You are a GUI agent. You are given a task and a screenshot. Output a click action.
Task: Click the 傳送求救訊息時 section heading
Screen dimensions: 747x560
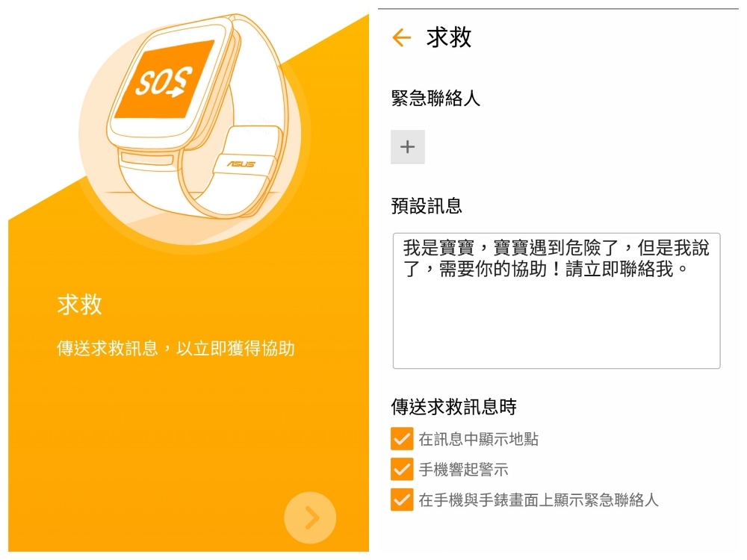454,407
